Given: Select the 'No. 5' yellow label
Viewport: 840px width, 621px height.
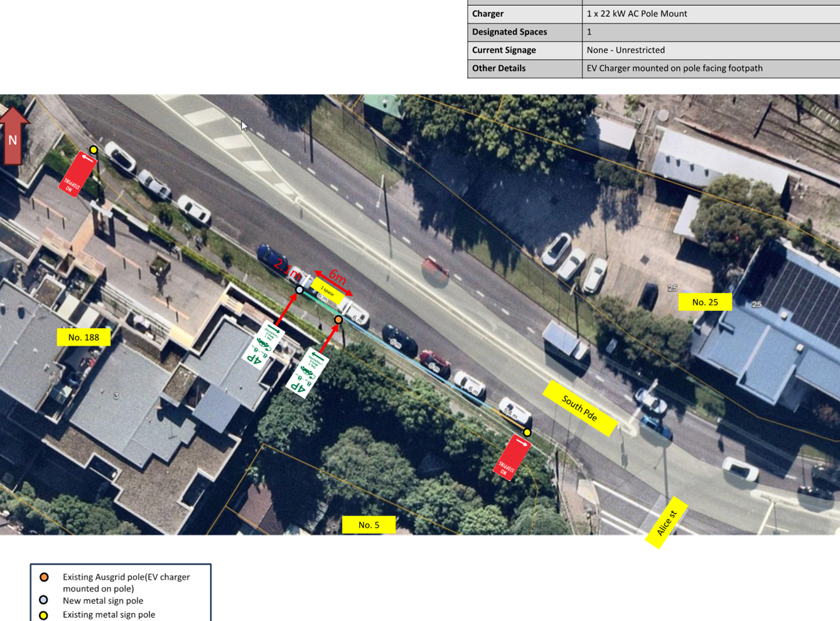Looking at the screenshot, I should 369,524.
